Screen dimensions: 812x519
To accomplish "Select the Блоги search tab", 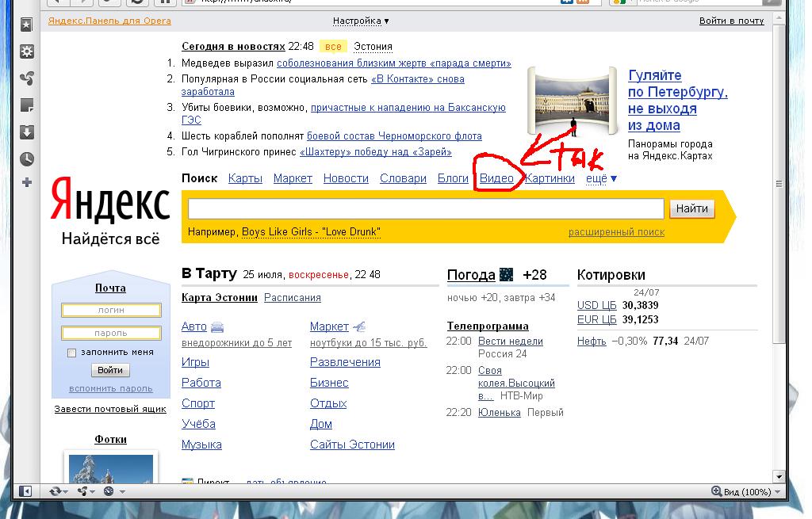I will click(453, 178).
